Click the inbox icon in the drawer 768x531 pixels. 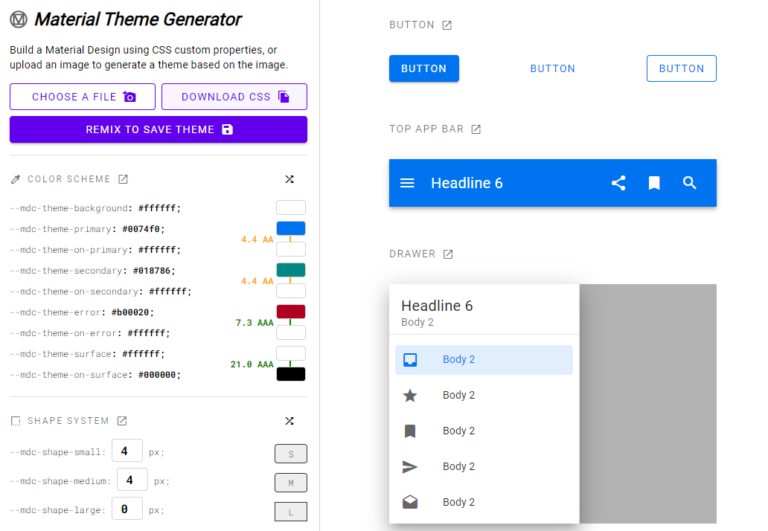[410, 360]
